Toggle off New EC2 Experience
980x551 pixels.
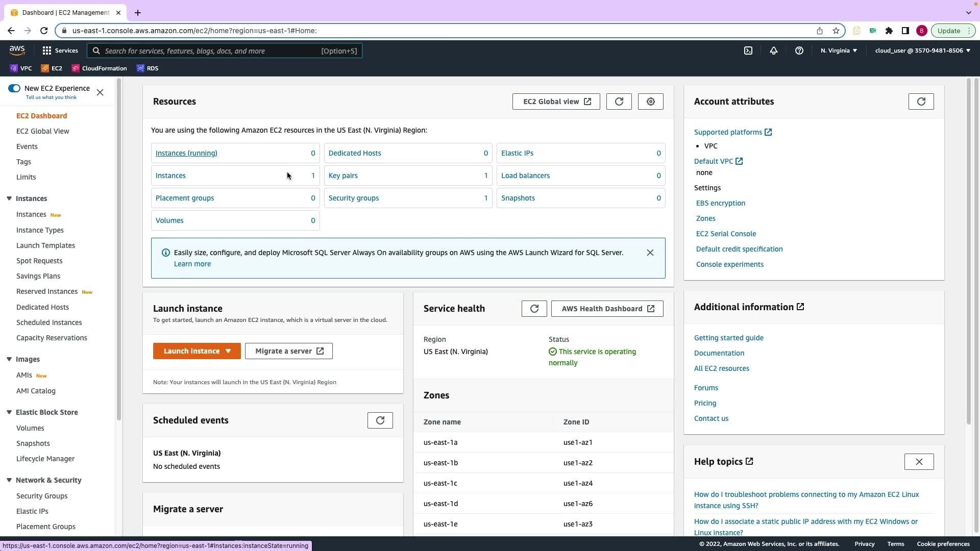14,88
